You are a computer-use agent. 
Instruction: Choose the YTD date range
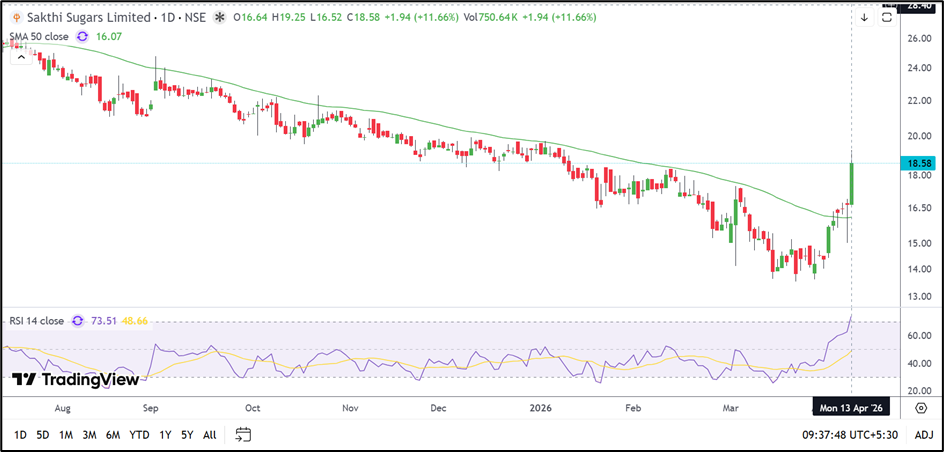[139, 435]
